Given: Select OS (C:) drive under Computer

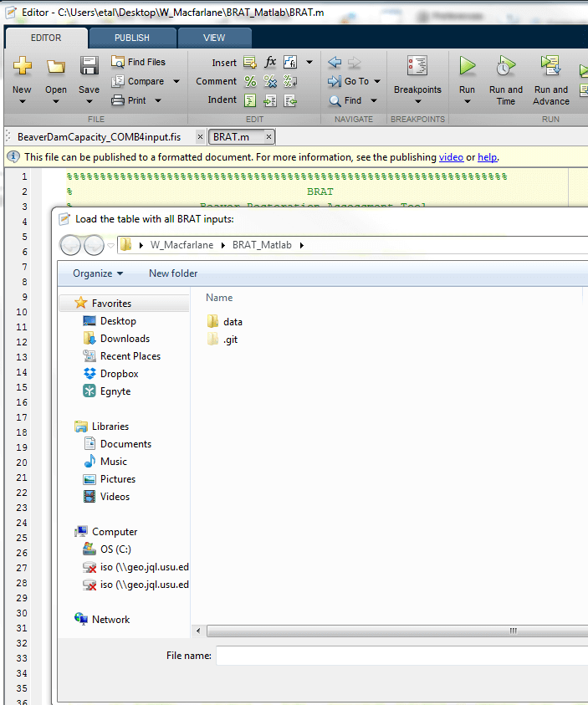Looking at the screenshot, I should point(107,549).
